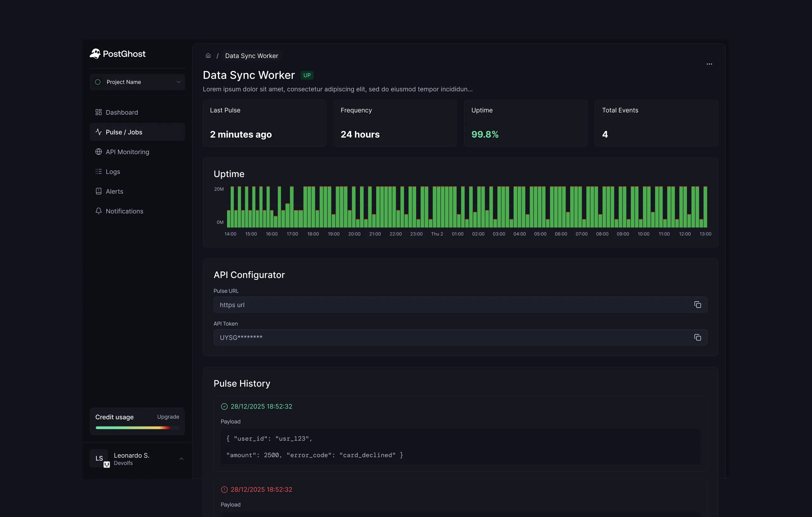The image size is (812, 517).
Task: Select the Last Pulse stat card
Action: pyautogui.click(x=264, y=123)
